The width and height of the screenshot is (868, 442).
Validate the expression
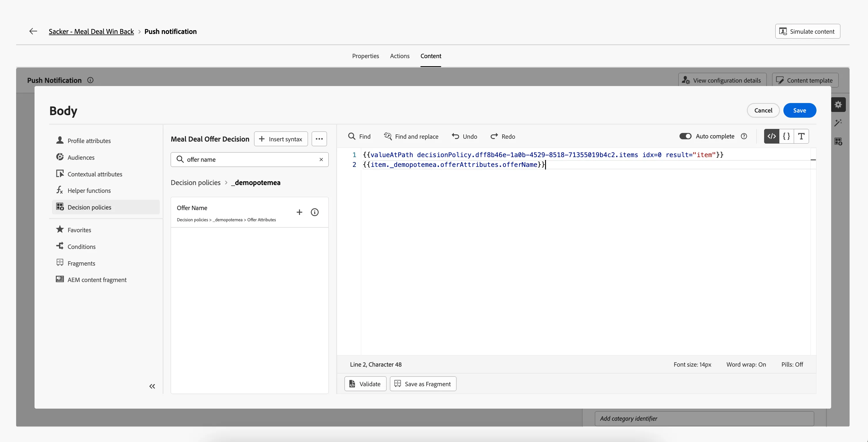(365, 384)
